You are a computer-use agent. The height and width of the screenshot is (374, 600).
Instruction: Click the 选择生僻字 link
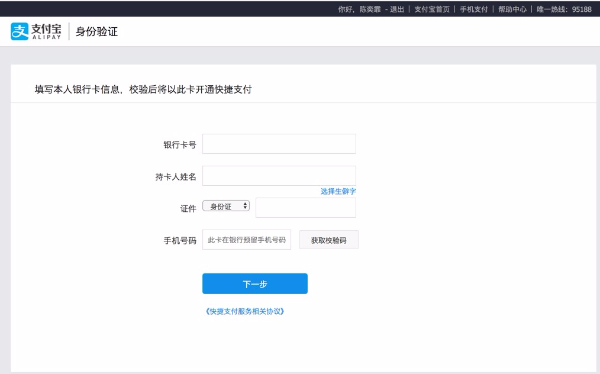(338, 191)
